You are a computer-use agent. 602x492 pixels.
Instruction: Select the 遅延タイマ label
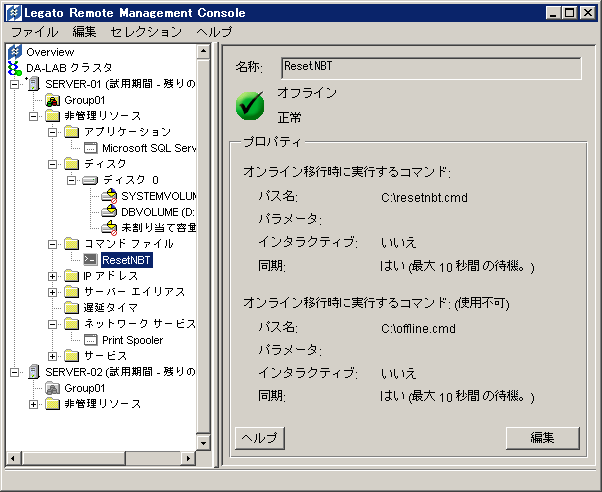[x=111, y=308]
